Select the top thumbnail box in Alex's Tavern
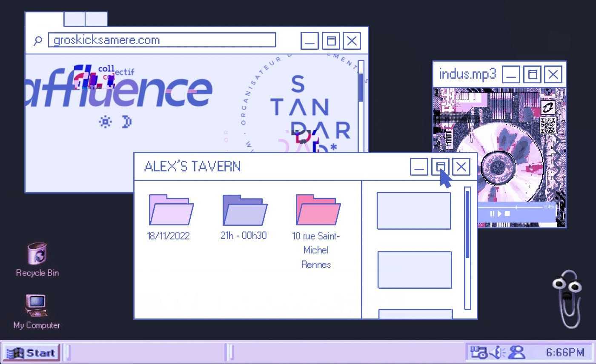This screenshot has width=596, height=364. click(414, 211)
